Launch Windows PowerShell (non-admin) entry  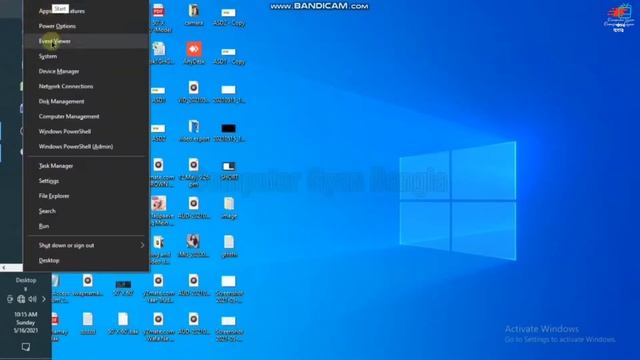(x=86, y=131)
